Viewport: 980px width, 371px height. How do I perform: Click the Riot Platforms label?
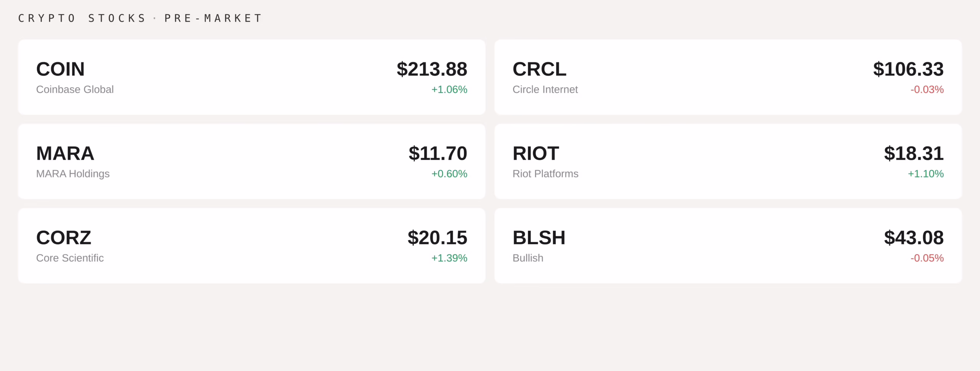pyautogui.click(x=546, y=174)
